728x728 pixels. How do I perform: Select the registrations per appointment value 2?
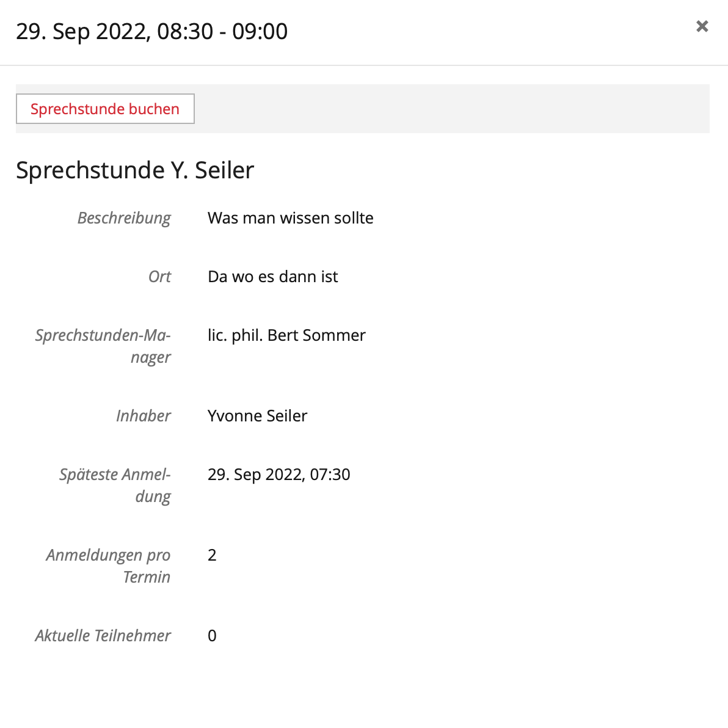point(212,555)
